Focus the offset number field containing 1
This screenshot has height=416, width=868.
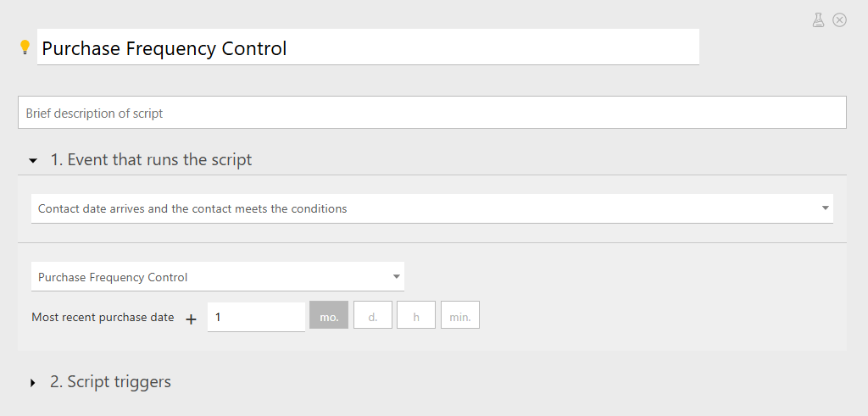point(256,317)
